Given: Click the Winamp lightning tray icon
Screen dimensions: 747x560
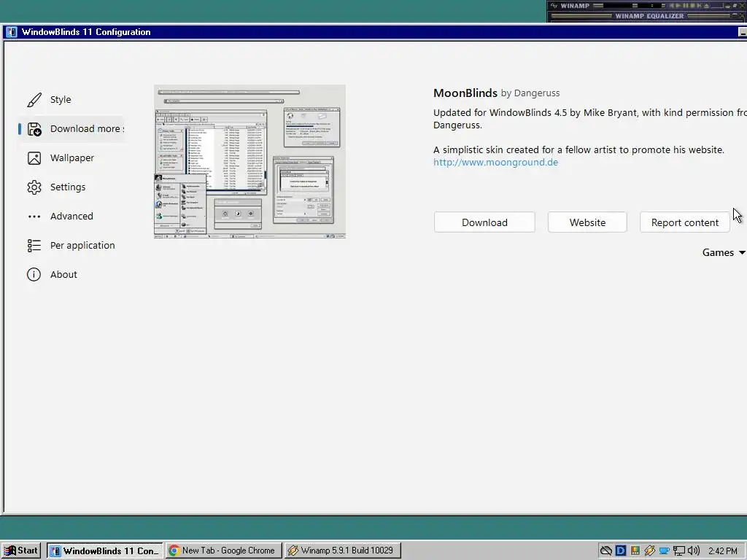Looking at the screenshot, I should 650,551.
